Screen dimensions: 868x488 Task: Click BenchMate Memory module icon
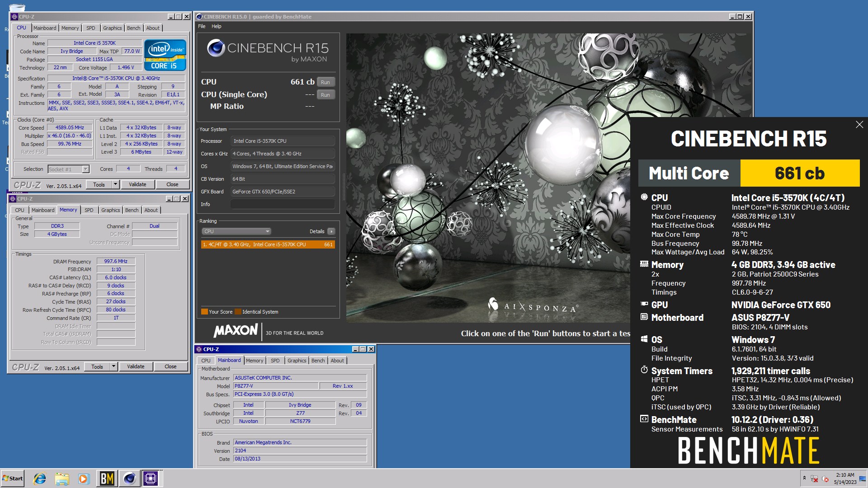pyautogui.click(x=644, y=264)
